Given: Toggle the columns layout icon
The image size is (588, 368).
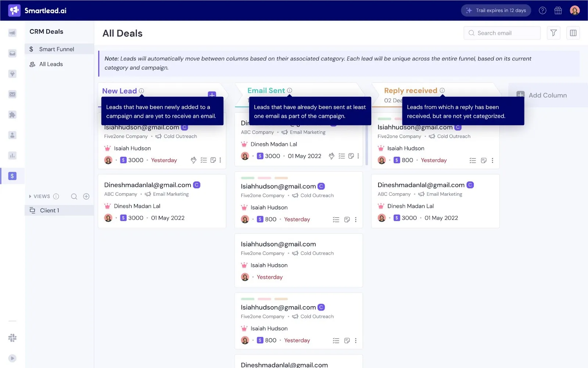Looking at the screenshot, I should [x=573, y=33].
